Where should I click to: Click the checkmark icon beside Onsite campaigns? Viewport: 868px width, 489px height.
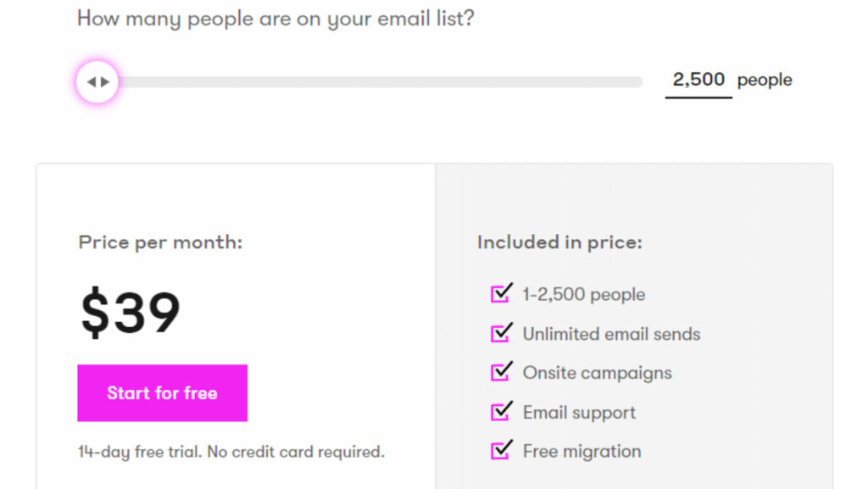pos(501,372)
